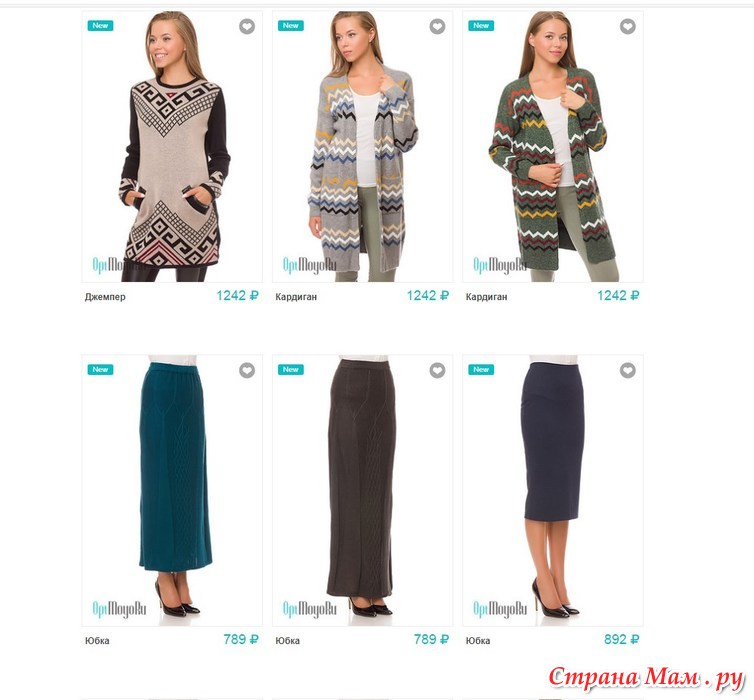Click heart icon on teal Юбка
The height and width of the screenshot is (700, 754).
[247, 370]
